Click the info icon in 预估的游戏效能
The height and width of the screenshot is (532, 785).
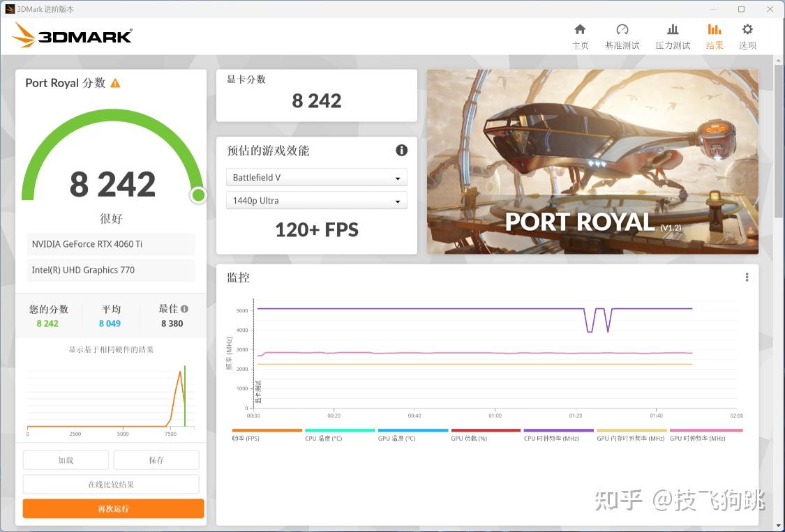[401, 150]
